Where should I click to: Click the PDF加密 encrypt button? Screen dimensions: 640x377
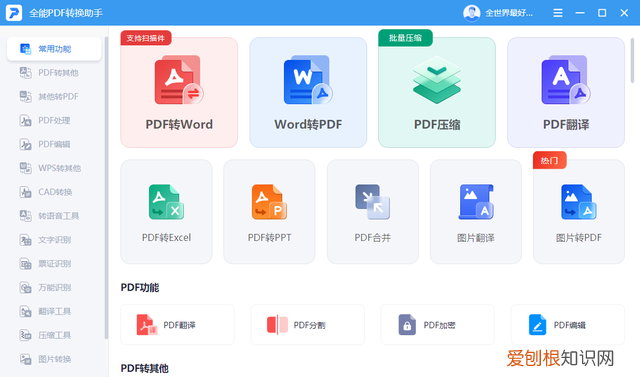[438, 325]
